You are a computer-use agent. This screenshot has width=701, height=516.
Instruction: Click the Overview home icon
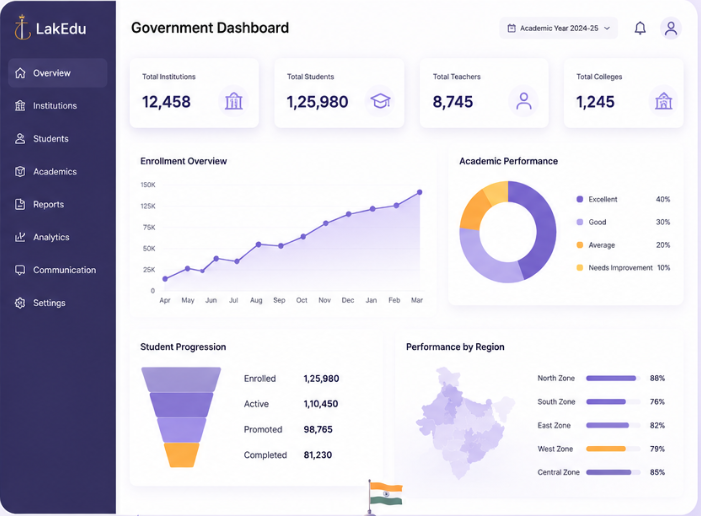coord(20,73)
